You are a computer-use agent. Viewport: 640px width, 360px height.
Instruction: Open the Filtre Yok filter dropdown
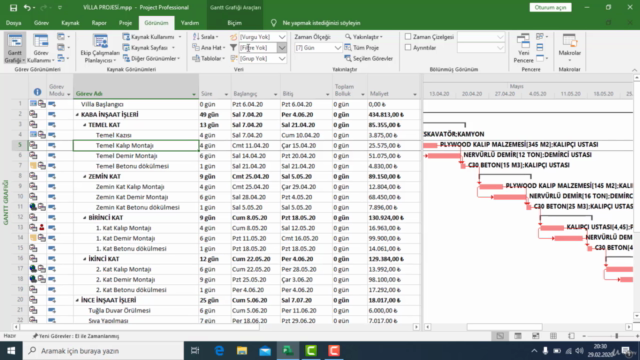(282, 48)
